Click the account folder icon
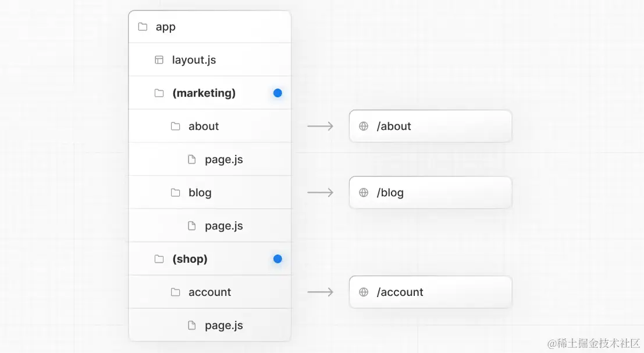Screen dimensions: 644x353 (175, 292)
